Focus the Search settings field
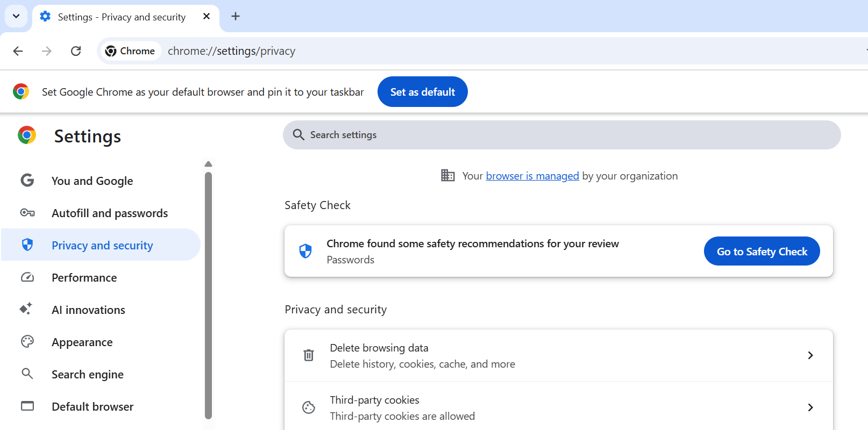 pos(562,135)
